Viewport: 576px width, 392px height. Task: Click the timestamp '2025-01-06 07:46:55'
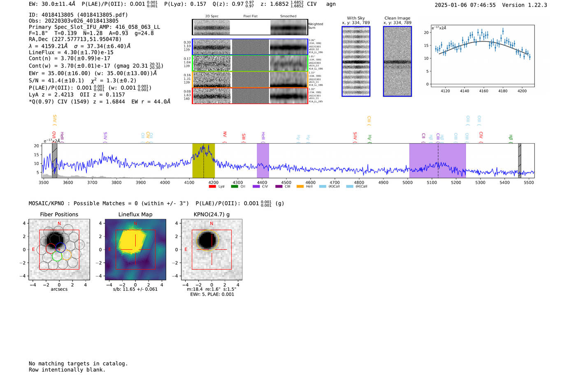465,5
